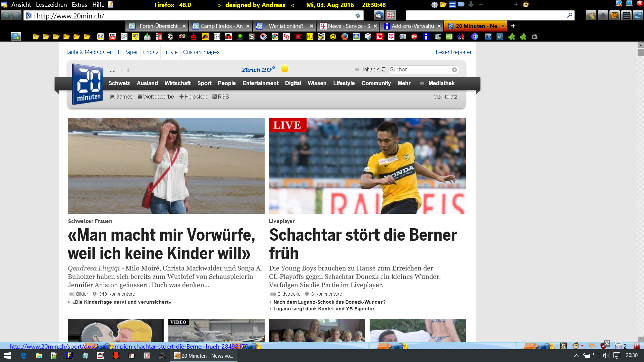Click the Telekom T bookmark icon
The height and width of the screenshot is (362, 644).
tap(391, 37)
